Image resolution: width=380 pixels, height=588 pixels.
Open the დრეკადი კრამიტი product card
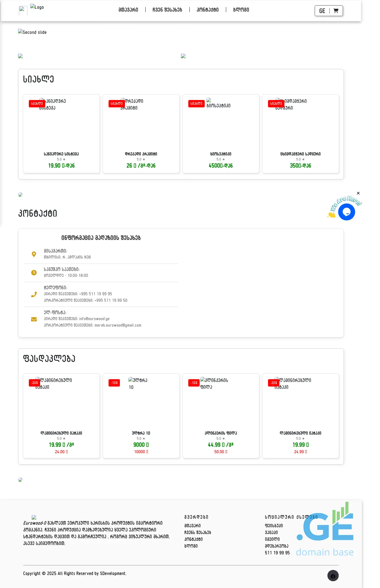(x=141, y=134)
